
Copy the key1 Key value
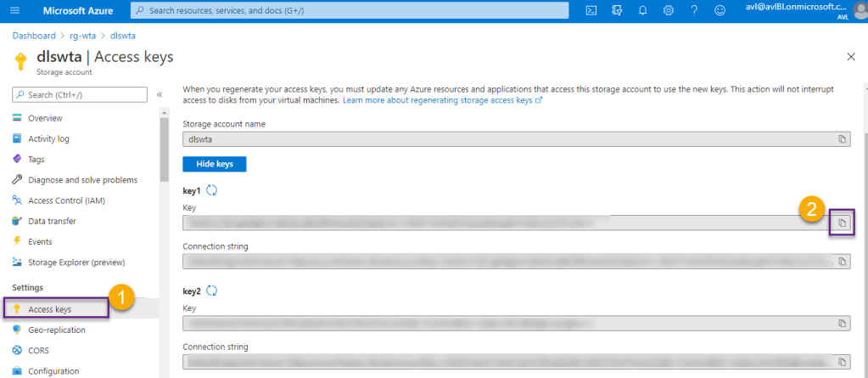point(842,223)
